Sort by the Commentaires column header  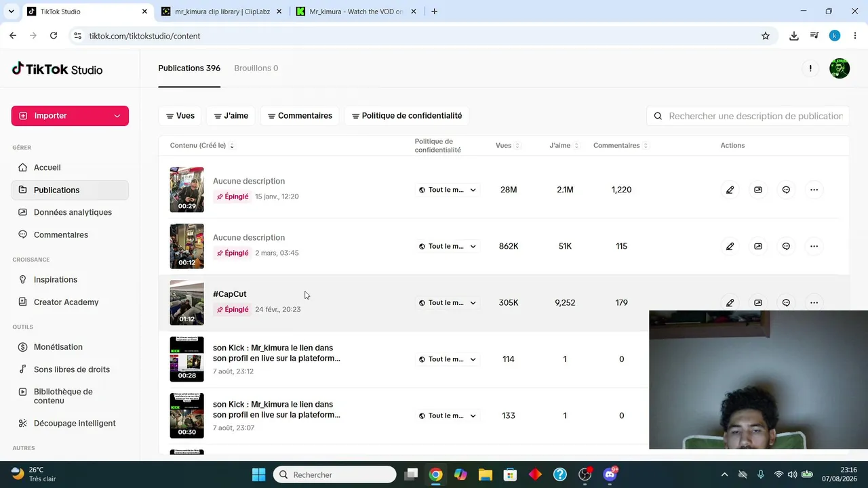click(x=620, y=146)
